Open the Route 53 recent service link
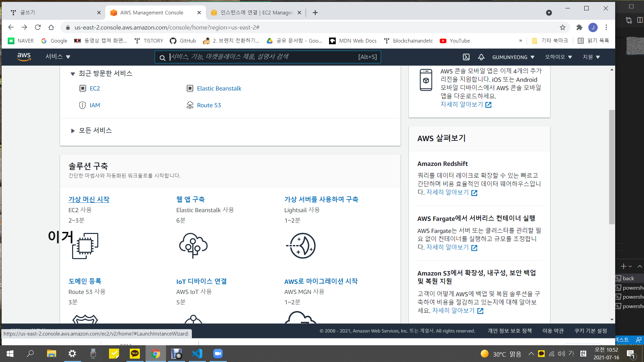The image size is (644, 362). pos(209,105)
